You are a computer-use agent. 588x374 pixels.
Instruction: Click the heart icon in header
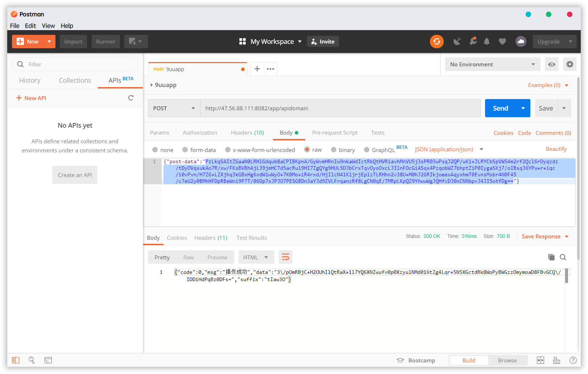pyautogui.click(x=502, y=41)
